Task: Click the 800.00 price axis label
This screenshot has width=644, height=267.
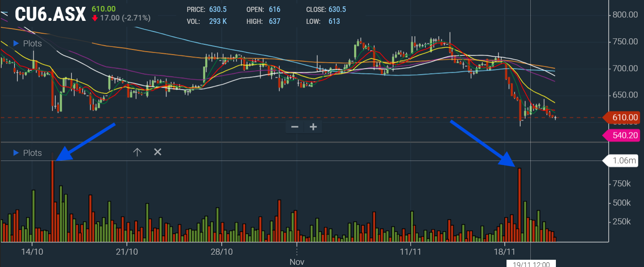Action: tap(625, 14)
